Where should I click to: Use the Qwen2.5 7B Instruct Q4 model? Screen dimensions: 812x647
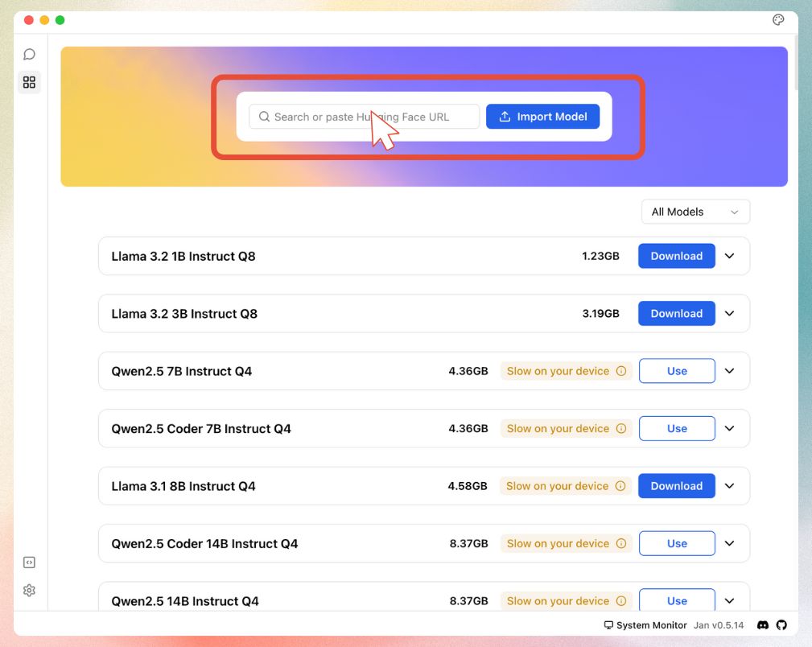(x=677, y=371)
